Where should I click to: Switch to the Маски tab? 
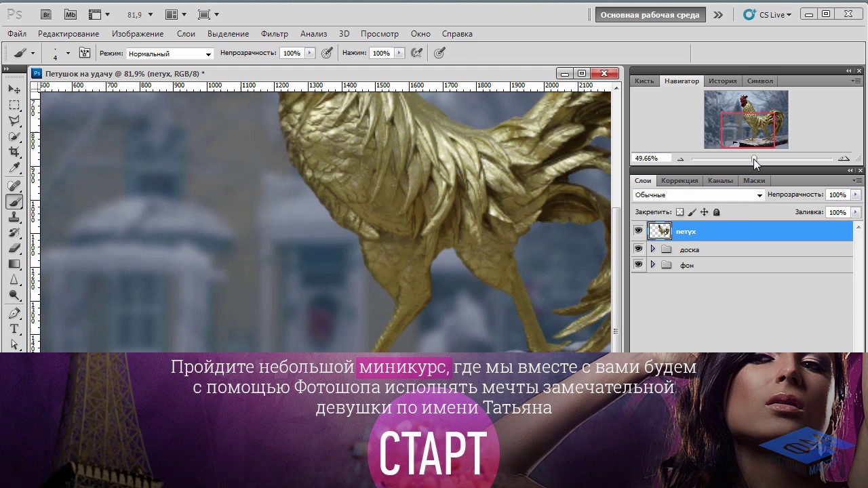[x=754, y=180]
